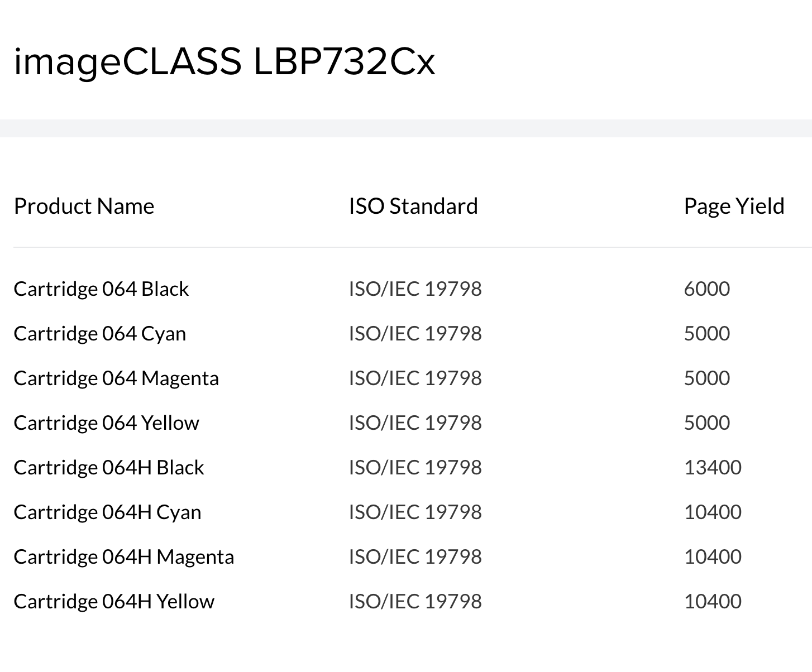Click the imageCLASS LBP732Cx heading

(224, 61)
